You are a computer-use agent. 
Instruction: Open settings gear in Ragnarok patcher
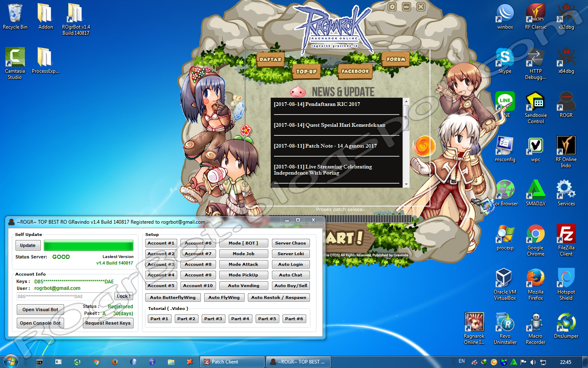coord(392,7)
